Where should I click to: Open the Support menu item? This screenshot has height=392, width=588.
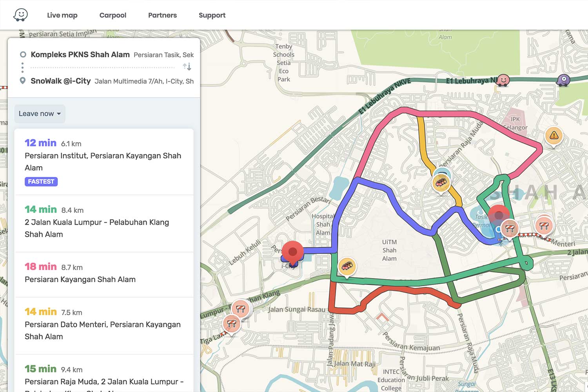(x=212, y=15)
